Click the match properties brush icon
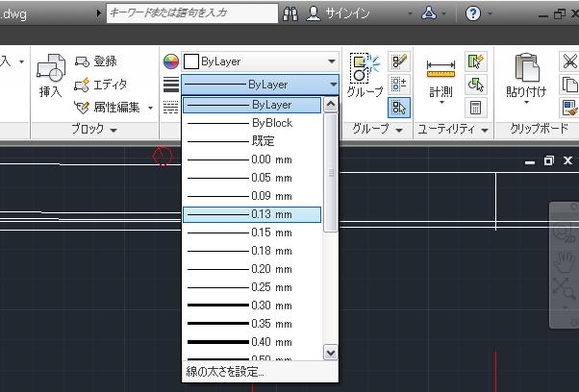This screenshot has width=579, height=392. (x=570, y=108)
